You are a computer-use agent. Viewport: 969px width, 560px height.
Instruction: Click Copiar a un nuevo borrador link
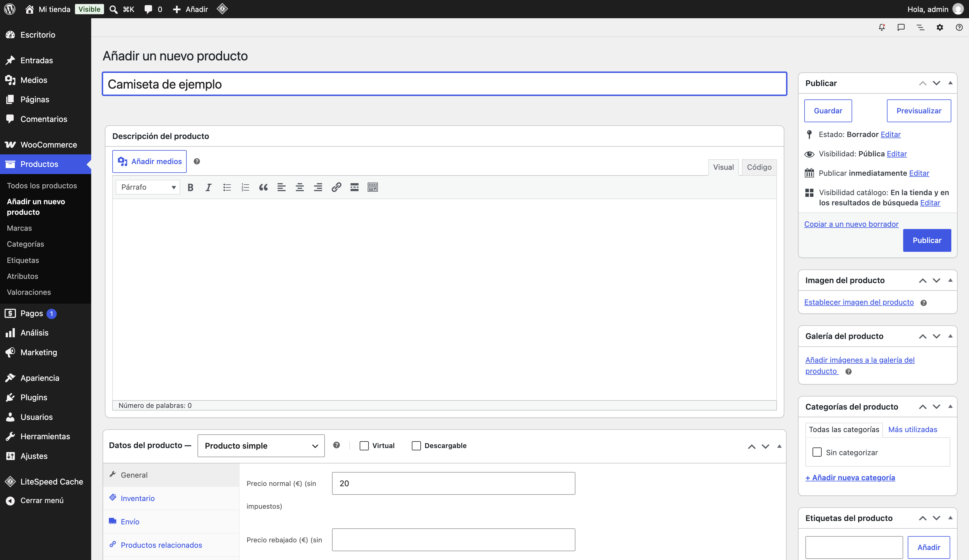[851, 224]
